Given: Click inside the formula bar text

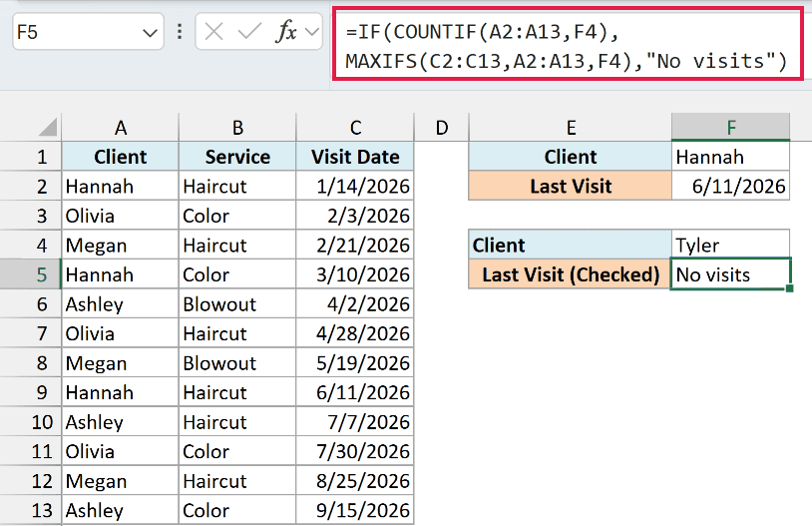Looking at the screenshot, I should tap(567, 47).
